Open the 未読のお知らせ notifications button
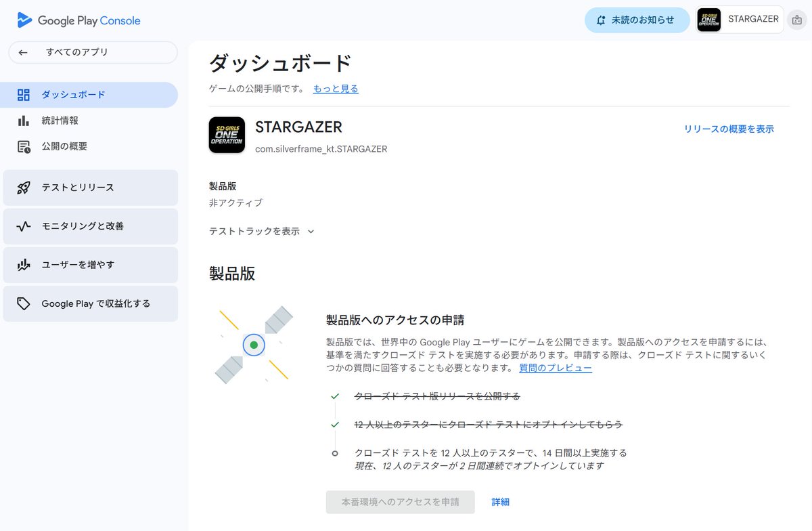Viewport: 812px width, 531px height. pyautogui.click(x=637, y=20)
